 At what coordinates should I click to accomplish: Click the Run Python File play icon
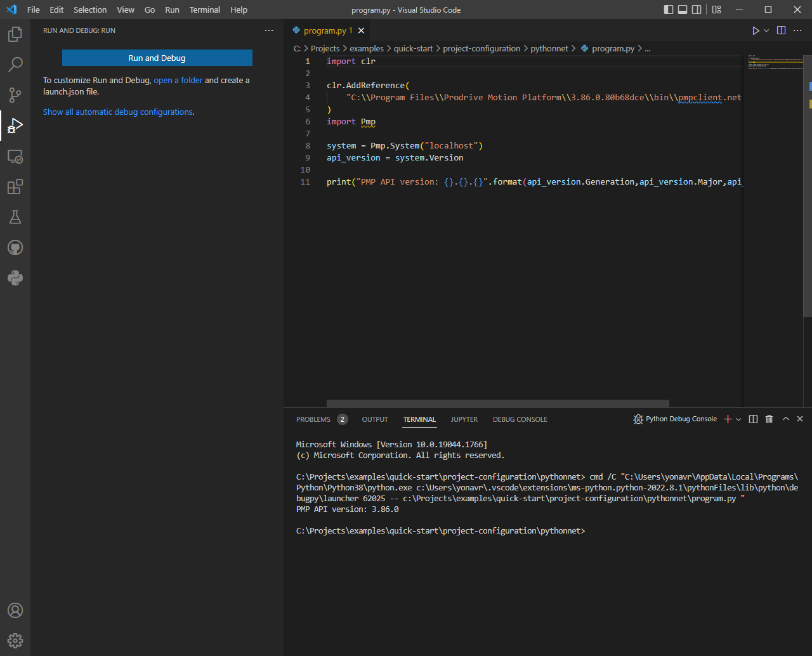pos(756,30)
